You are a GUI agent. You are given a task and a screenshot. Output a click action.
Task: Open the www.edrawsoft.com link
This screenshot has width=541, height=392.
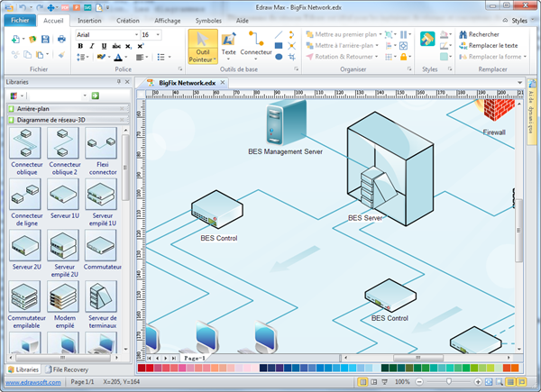coord(33,382)
